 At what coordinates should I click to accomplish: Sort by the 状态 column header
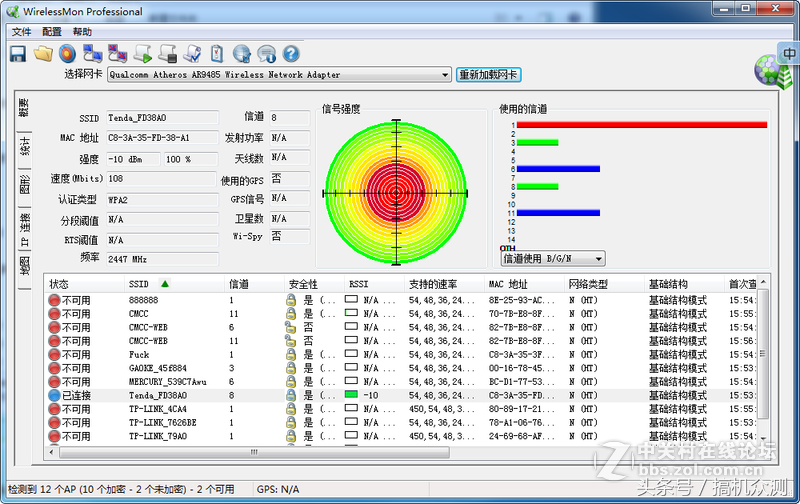click(x=85, y=284)
